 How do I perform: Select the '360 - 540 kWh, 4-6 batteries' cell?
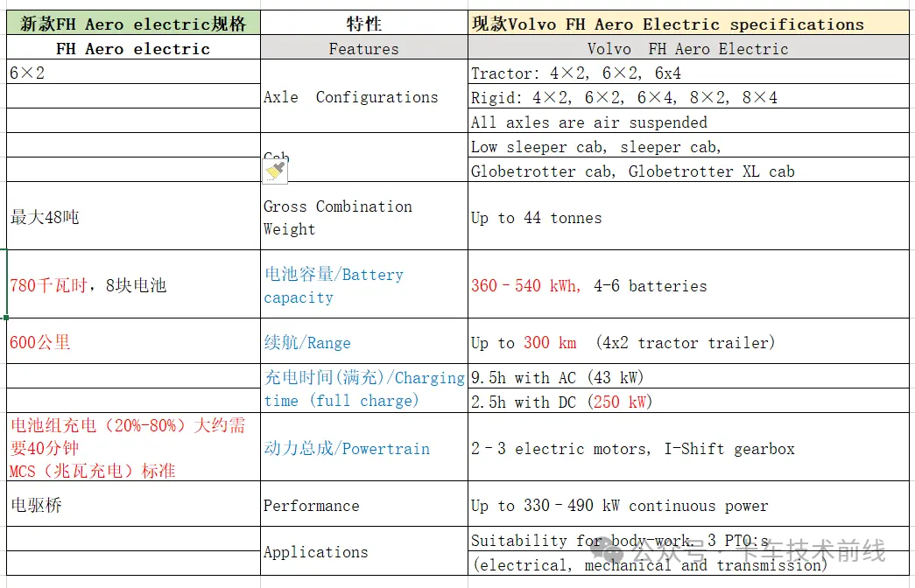tap(688, 284)
